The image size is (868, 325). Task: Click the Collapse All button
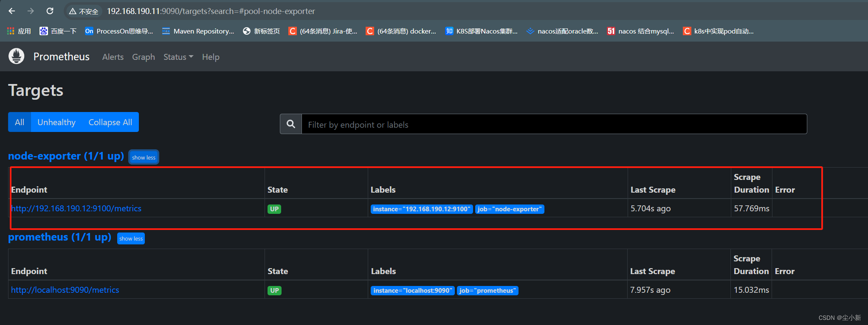click(110, 122)
